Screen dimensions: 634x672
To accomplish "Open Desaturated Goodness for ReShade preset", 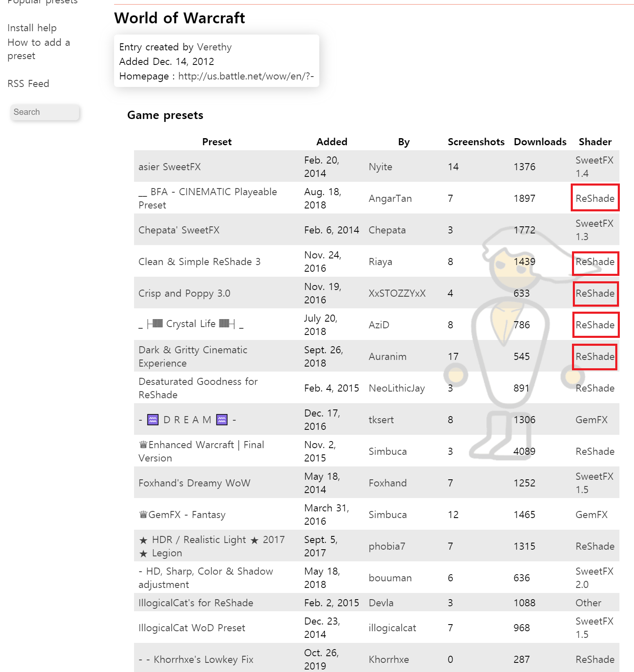I will click(x=198, y=388).
